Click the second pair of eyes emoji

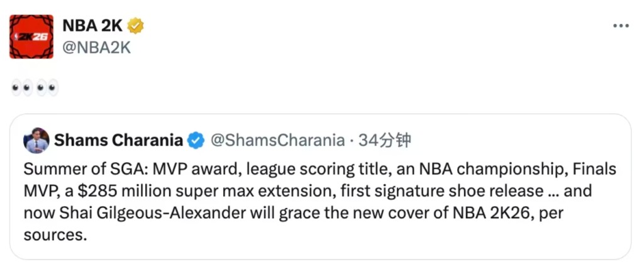[x=47, y=87]
